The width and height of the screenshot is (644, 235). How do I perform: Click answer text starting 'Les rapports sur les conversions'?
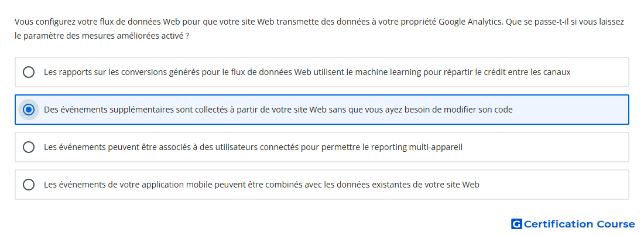click(x=307, y=72)
